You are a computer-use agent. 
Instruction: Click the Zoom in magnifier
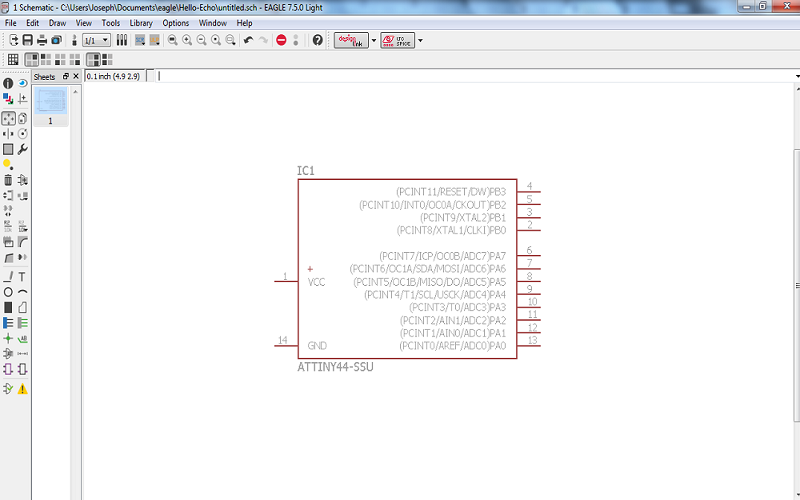(x=187, y=40)
